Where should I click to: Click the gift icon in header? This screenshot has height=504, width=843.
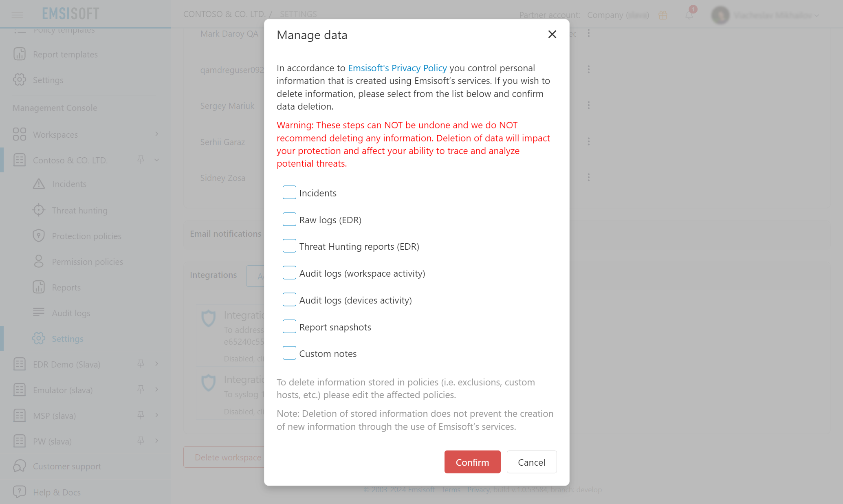click(x=663, y=15)
